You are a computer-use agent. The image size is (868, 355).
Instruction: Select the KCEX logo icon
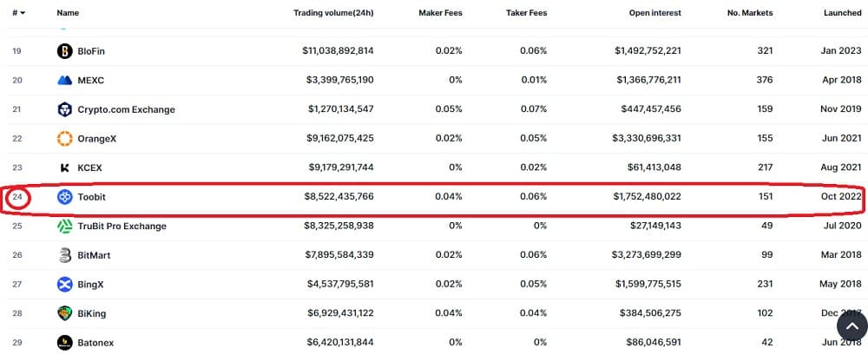tap(65, 168)
